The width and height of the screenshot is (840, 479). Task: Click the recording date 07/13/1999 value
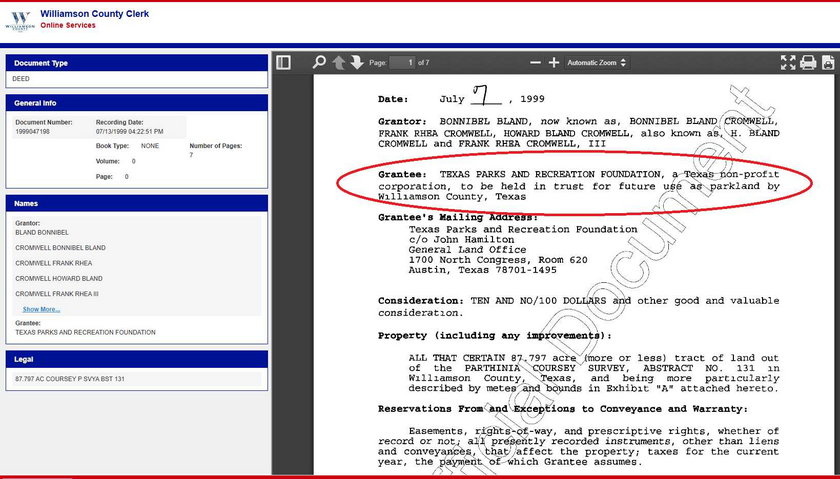130,131
